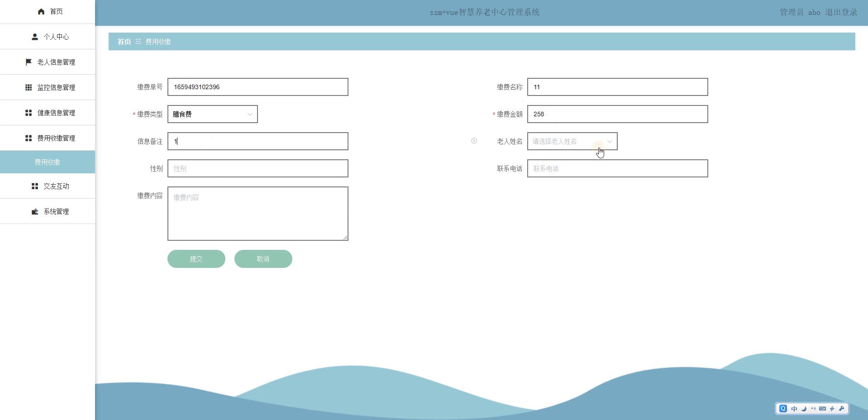Expand 健康信息管理 in the sidebar
The width and height of the screenshot is (868, 420).
tap(48, 113)
